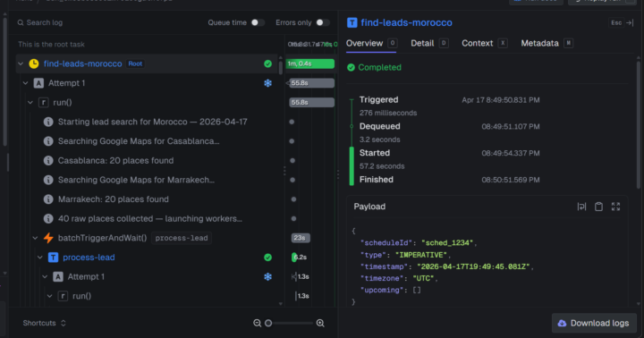Collapse the process-lead task node
644x338 pixels.
(x=40, y=258)
